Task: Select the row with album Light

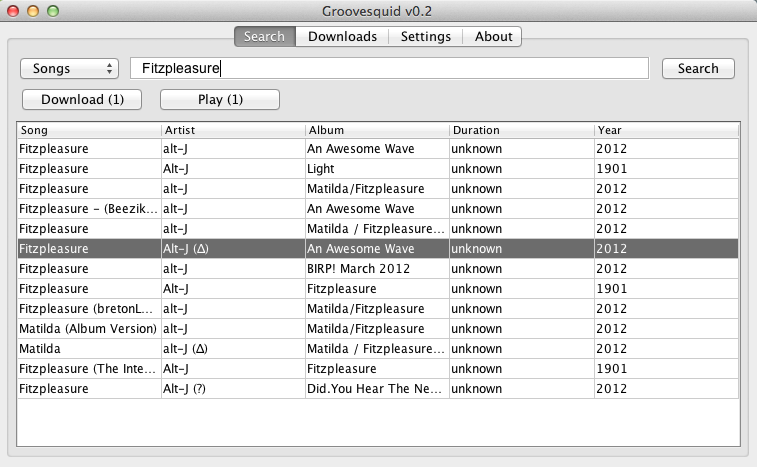Action: pyautogui.click(x=378, y=169)
